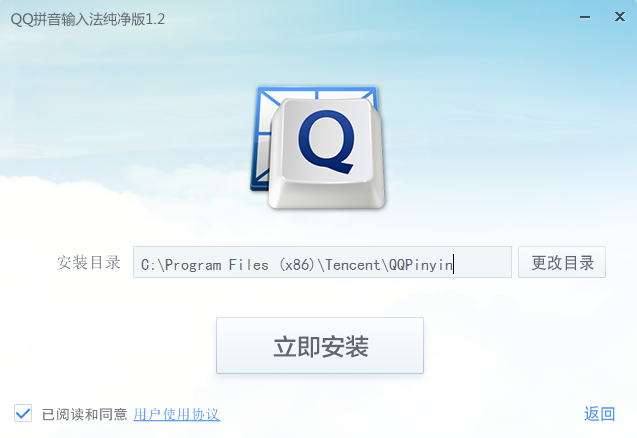The image size is (637, 438).
Task: Click empty space at right of path field
Action: (483, 262)
